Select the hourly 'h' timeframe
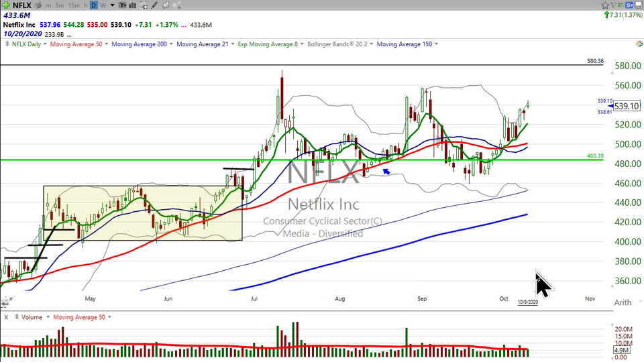Viewport: 644px width, 362px height. [x=85, y=5]
